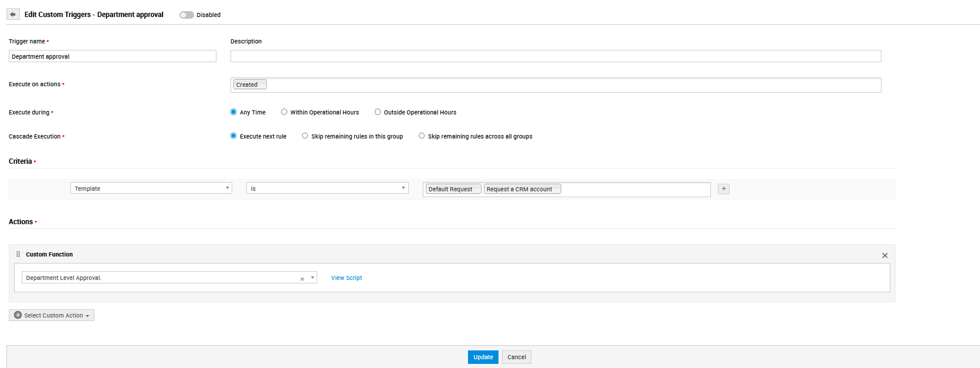Click the plus icon to add criteria

(x=724, y=189)
